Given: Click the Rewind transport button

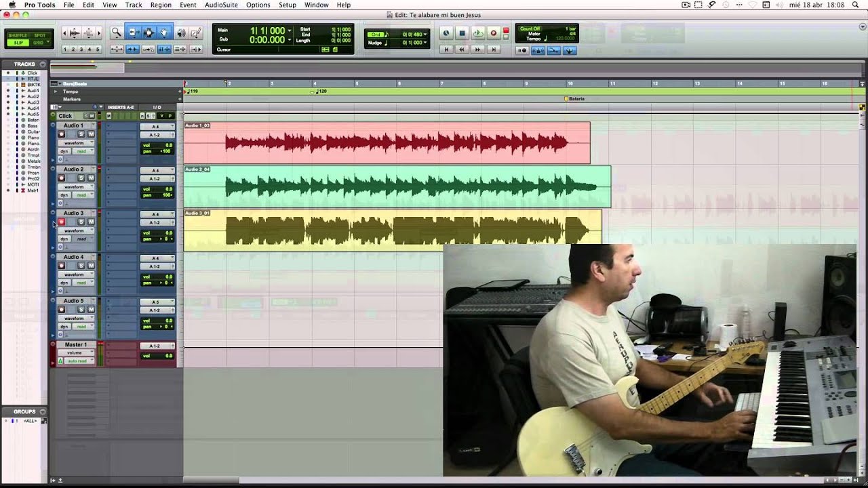Looking at the screenshot, I should click(462, 49).
